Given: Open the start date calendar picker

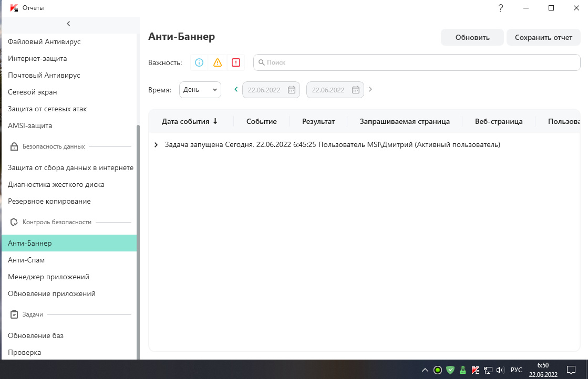Looking at the screenshot, I should pos(292,90).
